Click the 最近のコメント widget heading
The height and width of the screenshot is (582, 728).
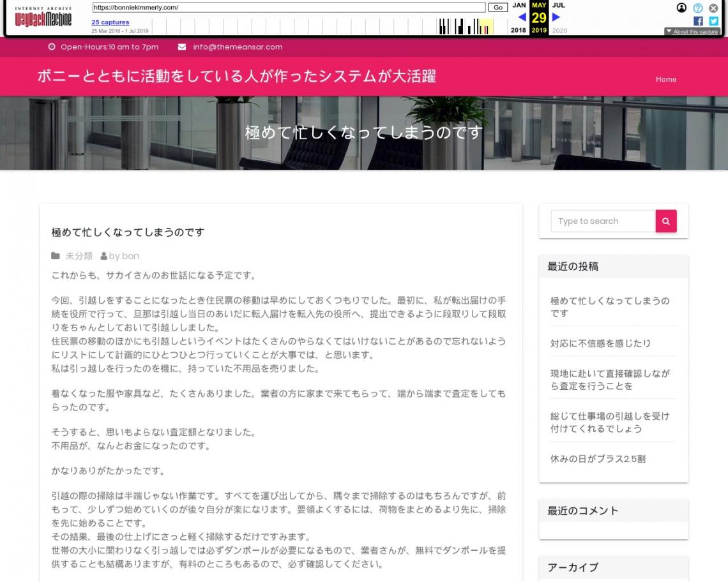582,511
